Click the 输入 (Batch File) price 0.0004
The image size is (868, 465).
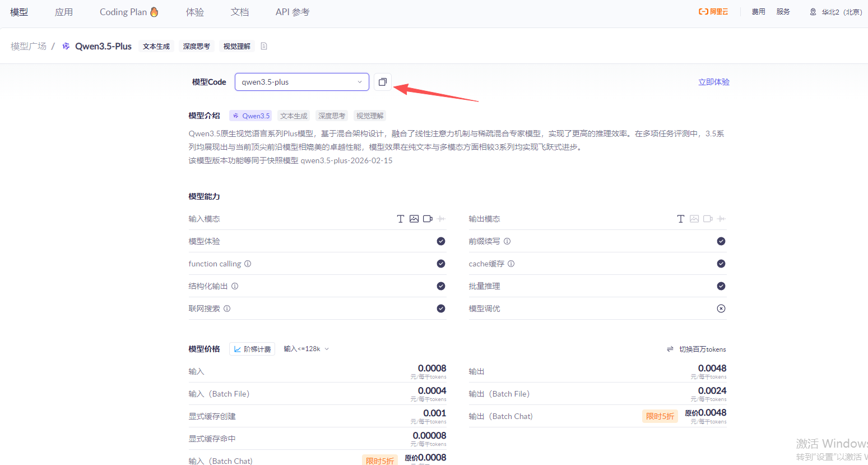432,391
